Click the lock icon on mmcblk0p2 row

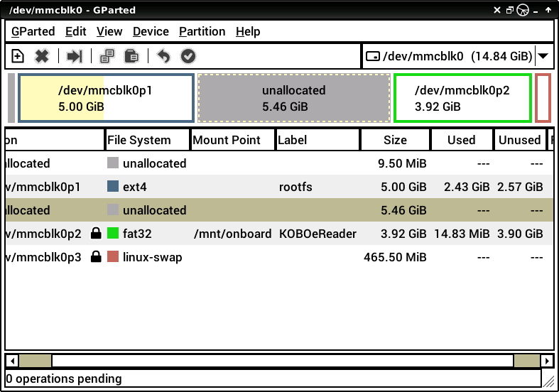pyautogui.click(x=96, y=234)
